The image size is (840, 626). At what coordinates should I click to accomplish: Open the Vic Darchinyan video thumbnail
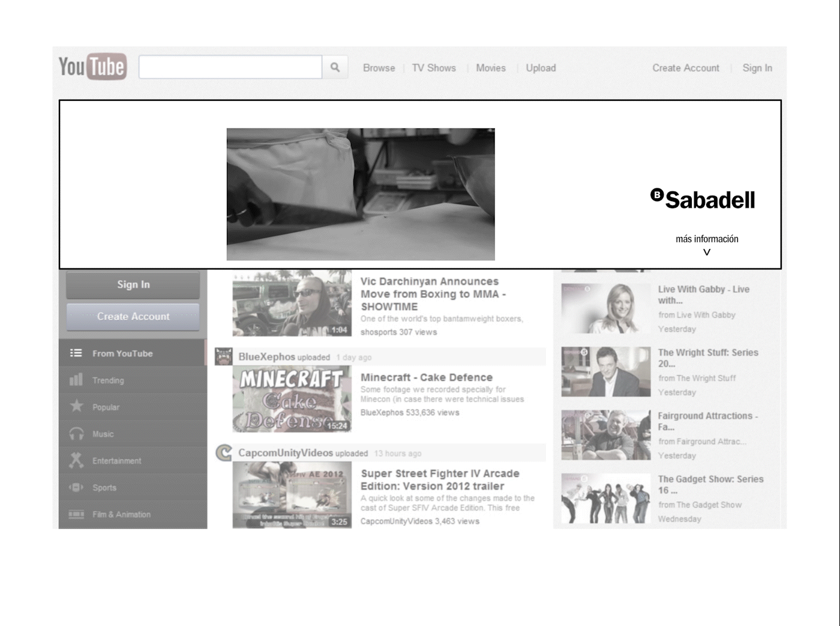(292, 303)
